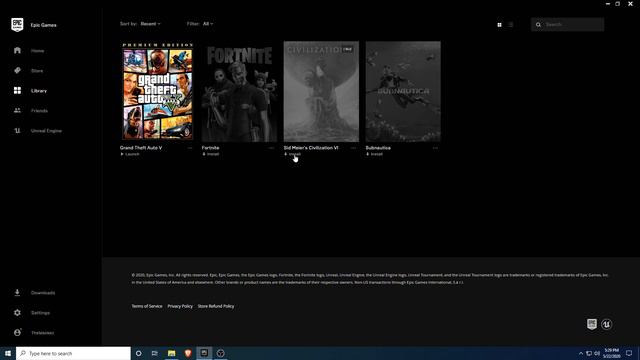The image size is (640, 360).
Task: Click the Library grid icon in sidebar
Action: pyautogui.click(x=17, y=90)
